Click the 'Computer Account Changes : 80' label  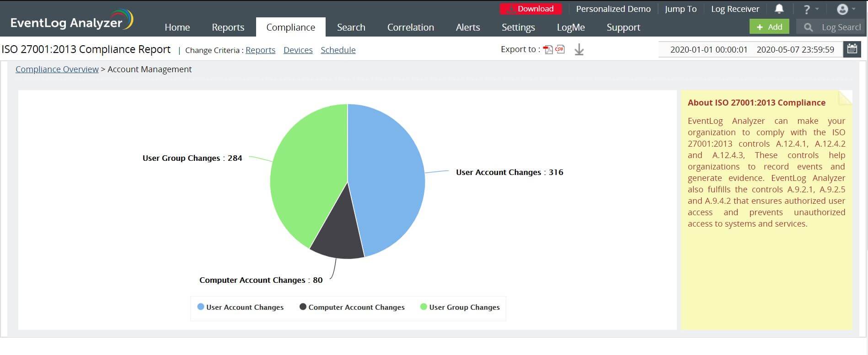pos(261,280)
